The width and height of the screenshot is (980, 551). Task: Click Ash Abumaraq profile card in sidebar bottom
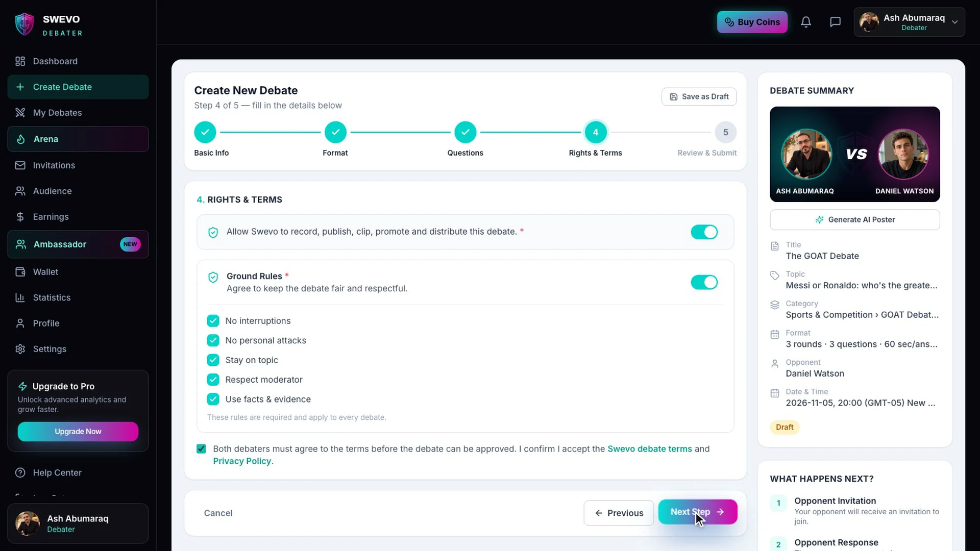point(78,523)
